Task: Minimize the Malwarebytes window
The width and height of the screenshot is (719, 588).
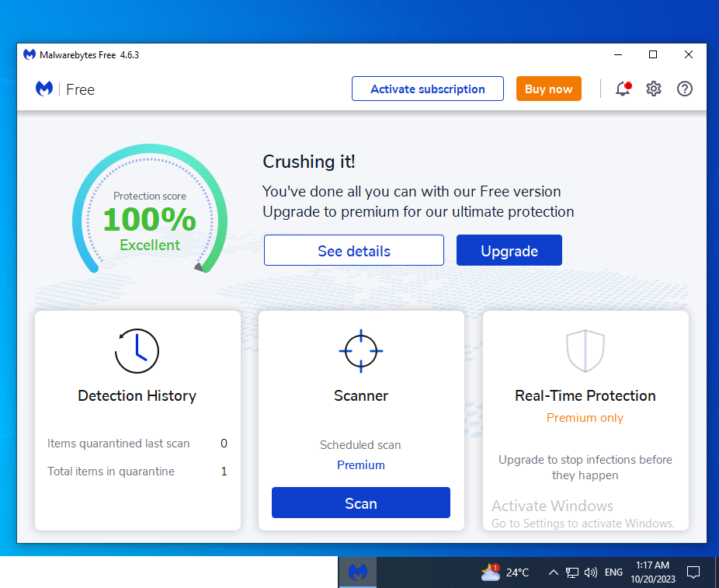Action: coord(618,54)
